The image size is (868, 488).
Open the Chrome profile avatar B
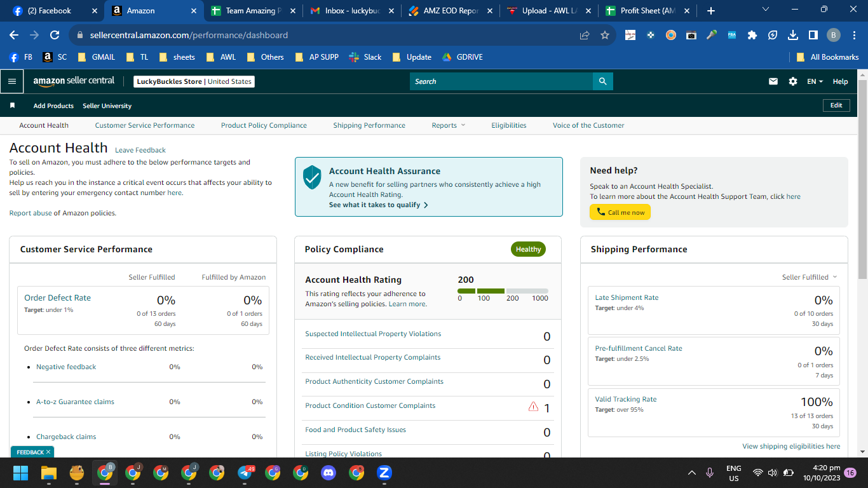(x=833, y=35)
